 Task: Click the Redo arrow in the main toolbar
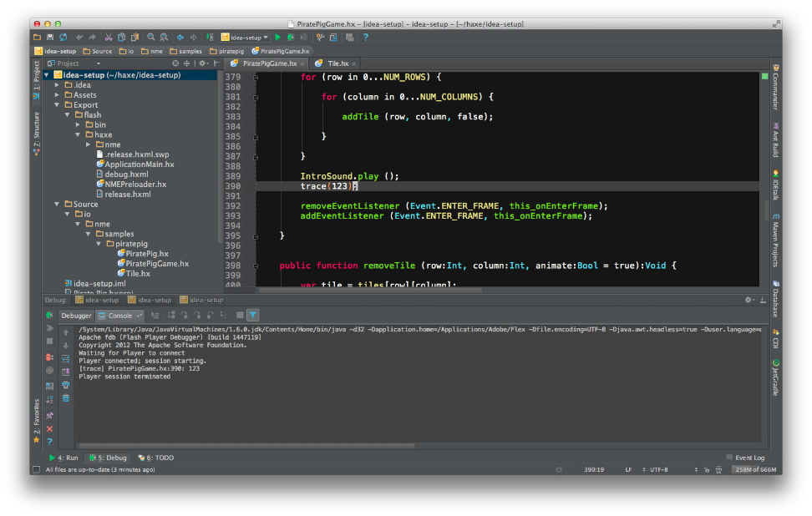pyautogui.click(x=92, y=38)
